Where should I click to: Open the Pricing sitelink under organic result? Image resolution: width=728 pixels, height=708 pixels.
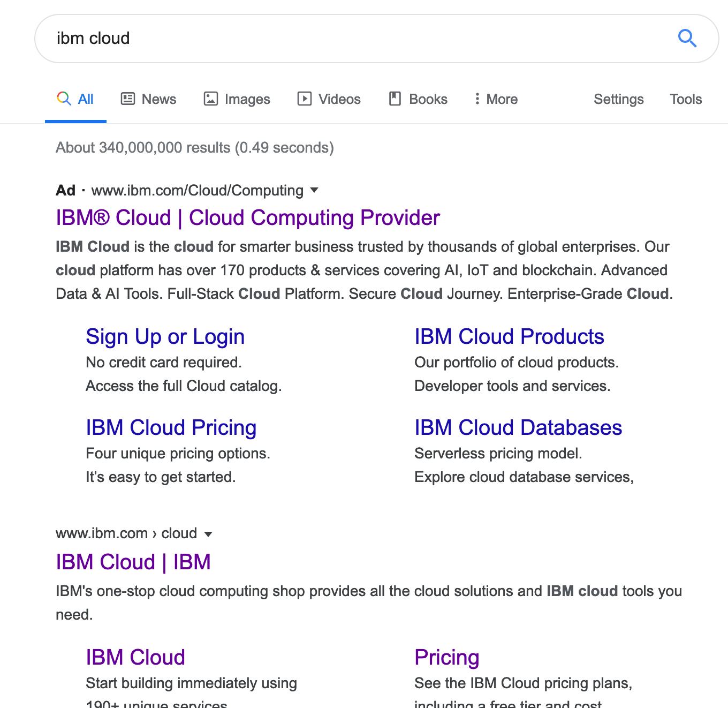447,658
